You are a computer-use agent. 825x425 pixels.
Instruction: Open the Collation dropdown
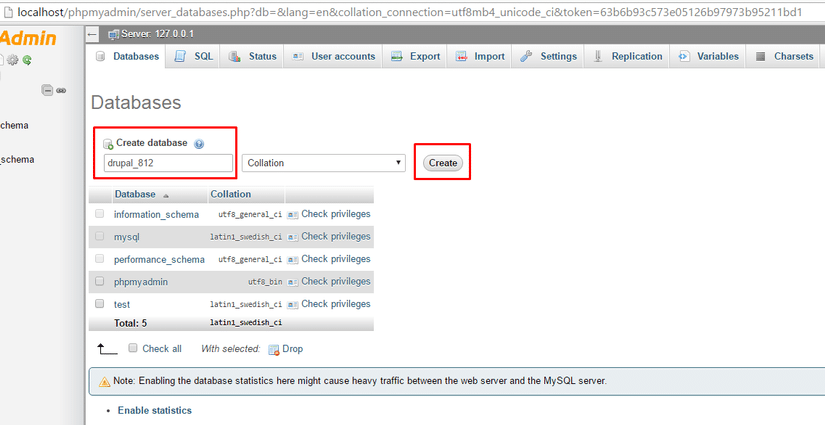coord(324,163)
